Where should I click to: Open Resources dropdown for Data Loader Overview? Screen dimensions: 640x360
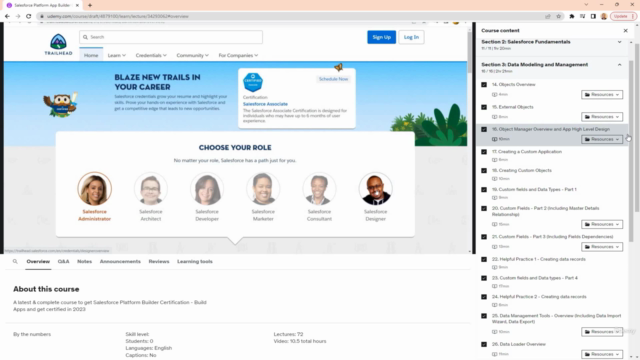point(602,354)
